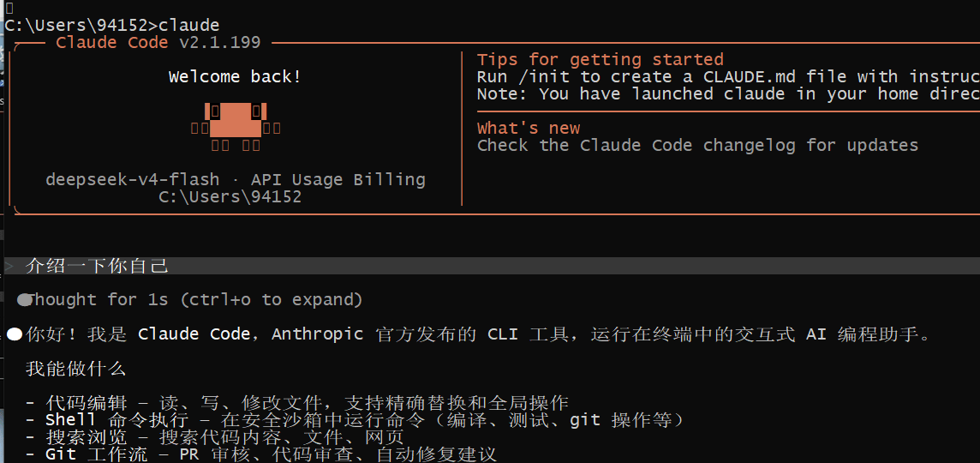
Task: Click the > prompt marker before 介绍一下你自己
Action: click(9, 266)
